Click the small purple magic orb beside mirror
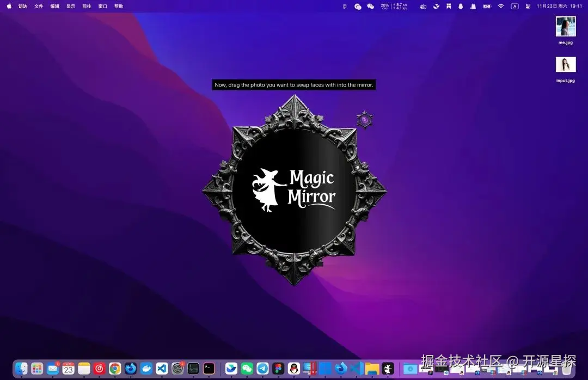 (364, 120)
